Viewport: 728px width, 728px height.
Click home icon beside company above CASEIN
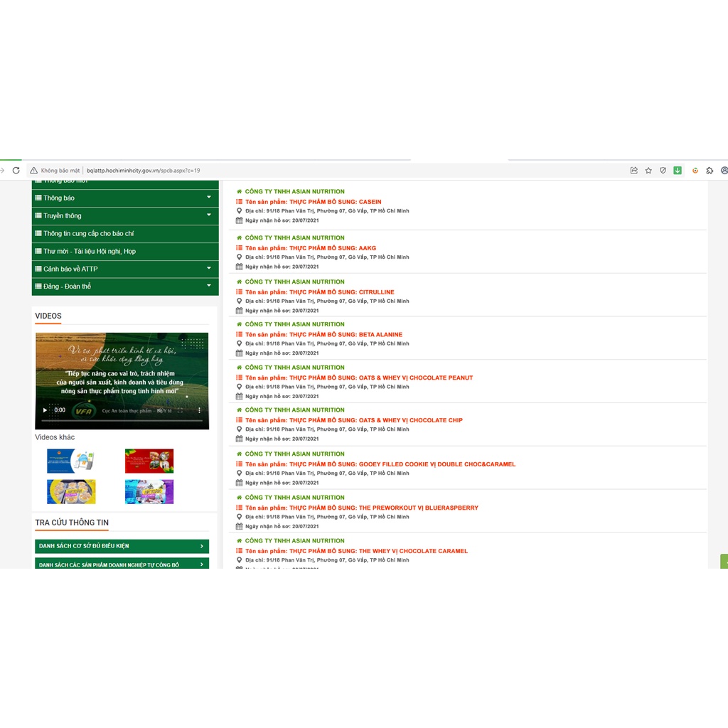click(x=239, y=191)
